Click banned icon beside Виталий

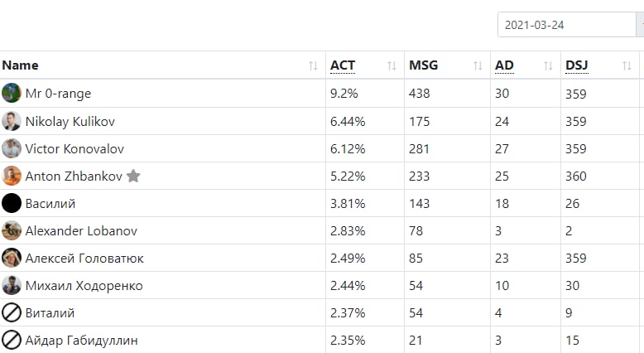(x=12, y=312)
